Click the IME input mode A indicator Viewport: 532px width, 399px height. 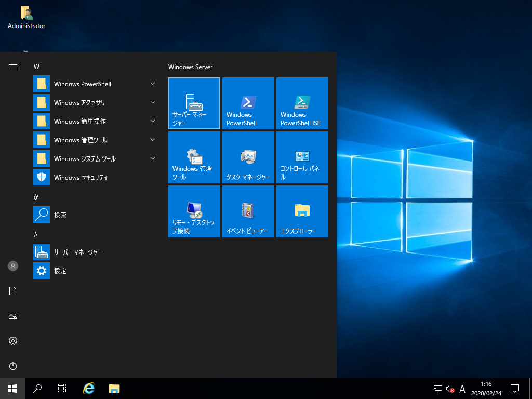[462, 389]
